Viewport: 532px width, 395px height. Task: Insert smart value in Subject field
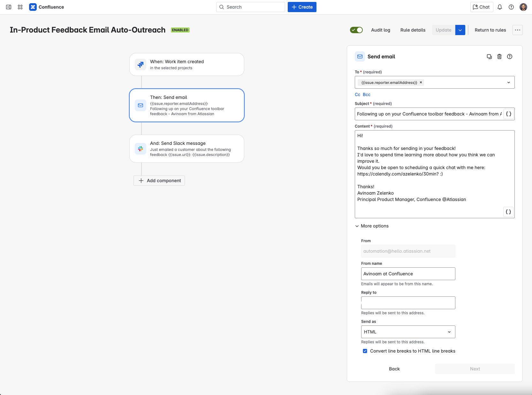pyautogui.click(x=509, y=114)
